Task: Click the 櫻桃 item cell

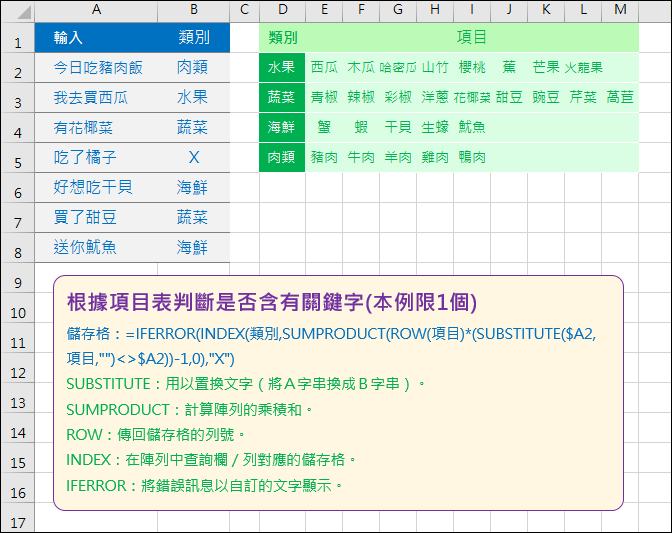Action: point(471,68)
